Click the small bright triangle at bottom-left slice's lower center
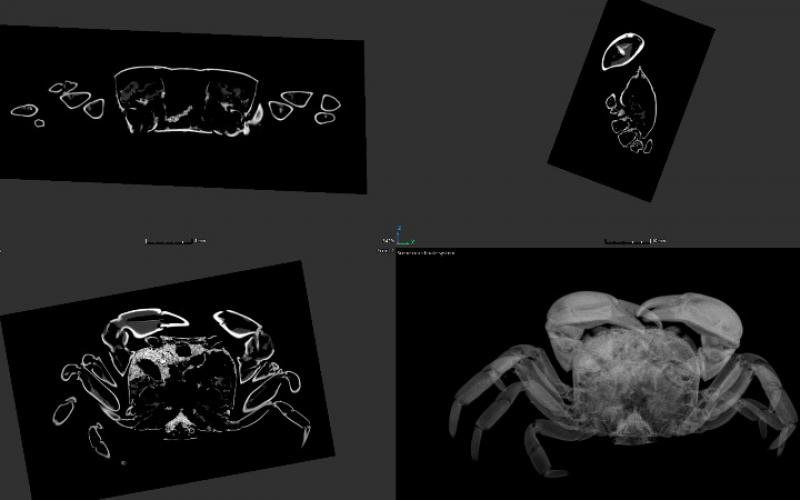The width and height of the screenshot is (800, 500). (180, 425)
